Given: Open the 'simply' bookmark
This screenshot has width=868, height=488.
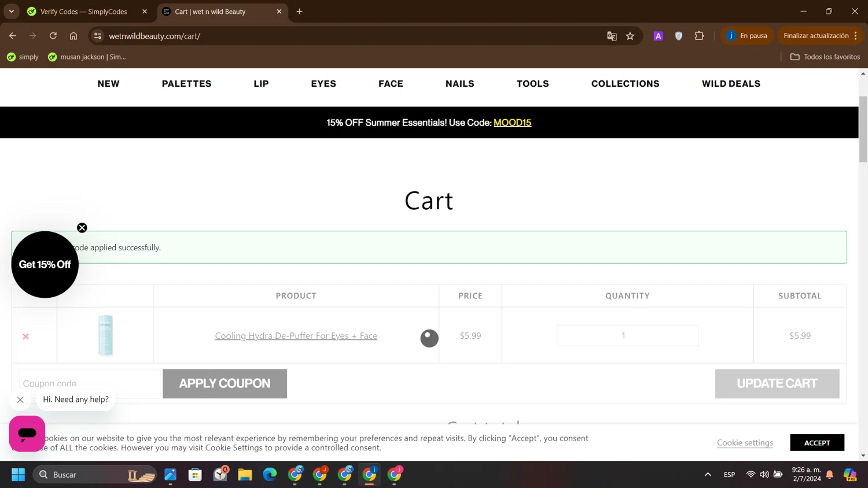Looking at the screenshot, I should point(23,57).
